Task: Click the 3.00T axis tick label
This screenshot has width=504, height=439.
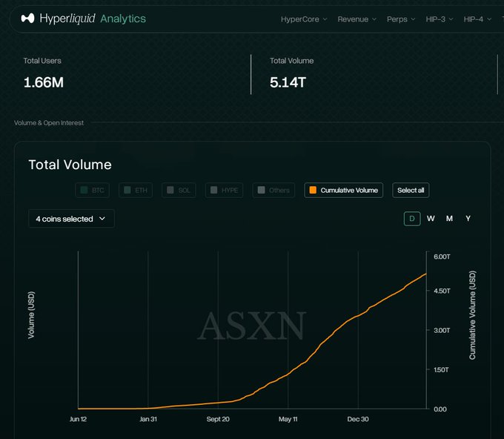Action: pyautogui.click(x=442, y=330)
